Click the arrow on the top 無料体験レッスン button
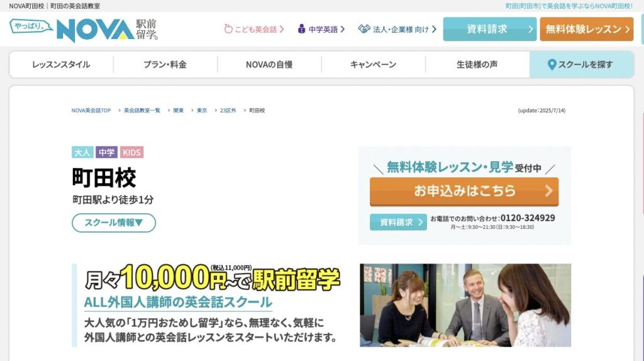This screenshot has width=644, height=361. coord(627,29)
